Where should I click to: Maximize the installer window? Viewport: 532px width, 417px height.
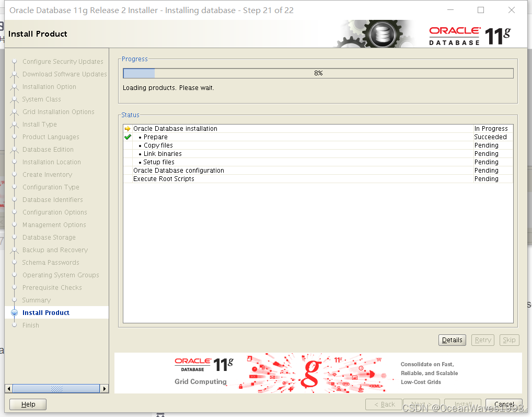tap(480, 10)
